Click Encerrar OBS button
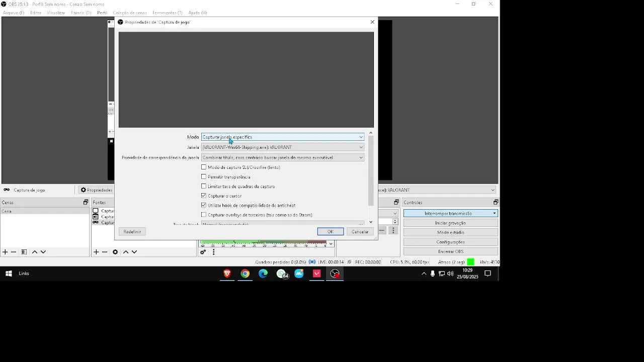The image size is (644, 362). click(x=450, y=251)
